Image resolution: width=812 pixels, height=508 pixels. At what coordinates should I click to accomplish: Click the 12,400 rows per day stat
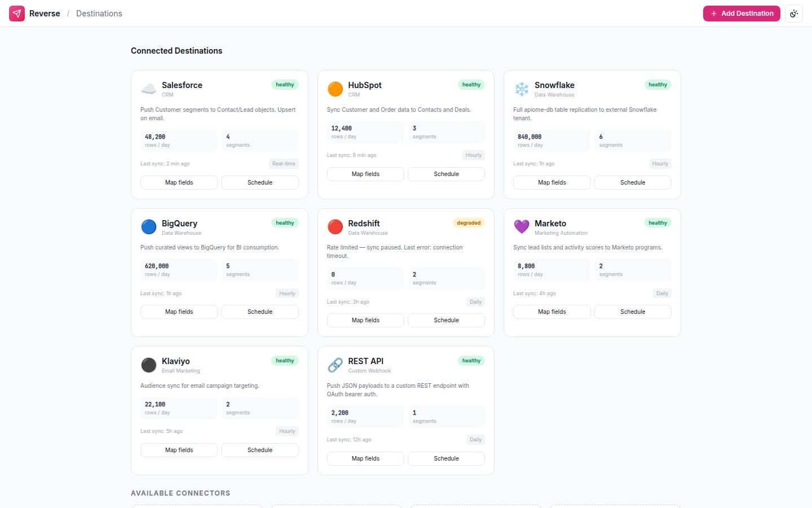pyautogui.click(x=365, y=132)
